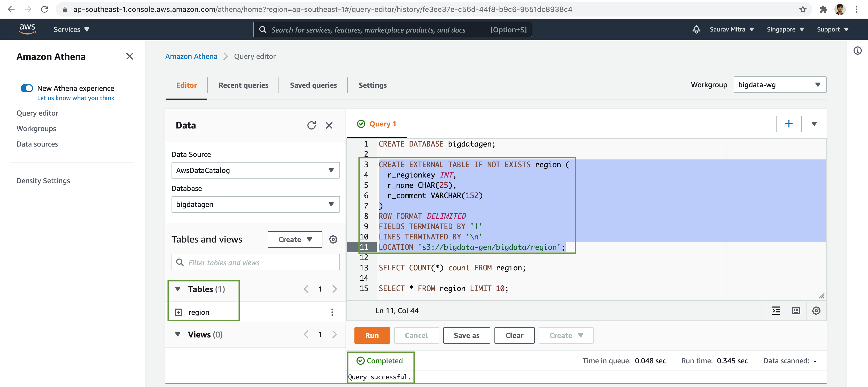Viewport: 868px width, 387px height.
Task: Refresh the Data panel
Action: [x=311, y=126]
